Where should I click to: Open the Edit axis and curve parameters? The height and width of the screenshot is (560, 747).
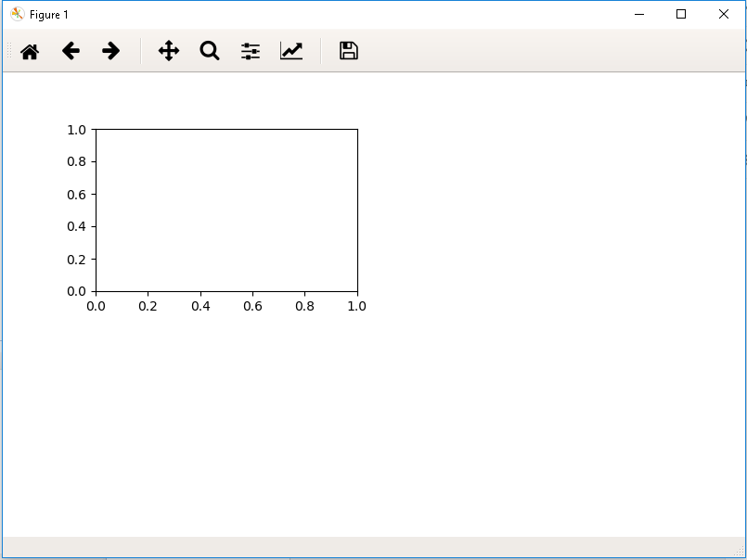click(x=291, y=51)
